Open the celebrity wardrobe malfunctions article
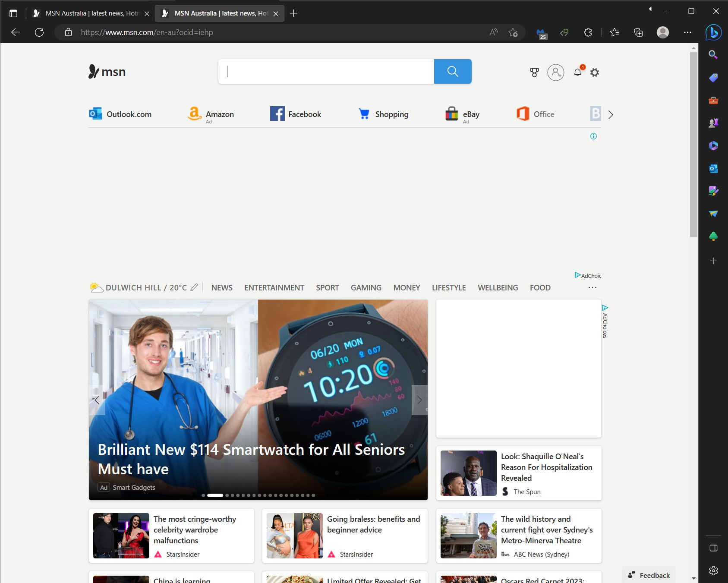 171,536
